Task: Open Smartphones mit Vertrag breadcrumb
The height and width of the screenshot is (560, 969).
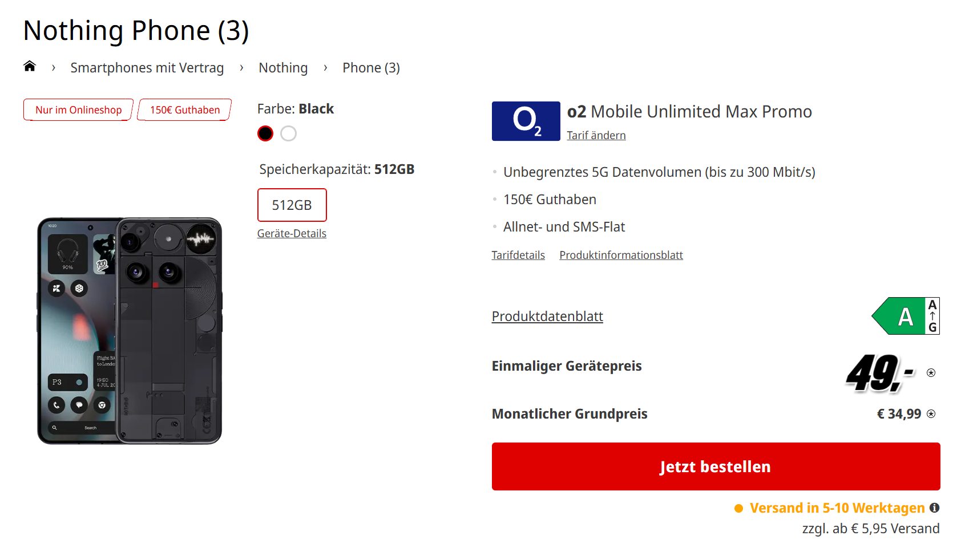Action: coord(147,68)
